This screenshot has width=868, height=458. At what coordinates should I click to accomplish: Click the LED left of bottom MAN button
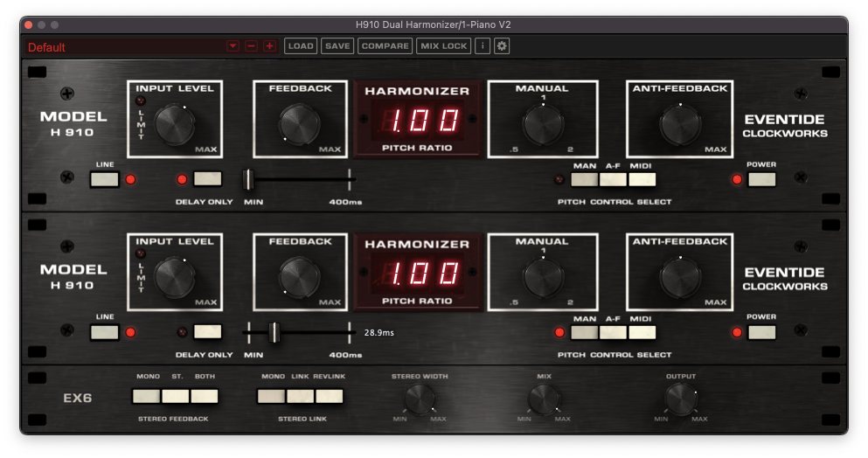coord(559,332)
